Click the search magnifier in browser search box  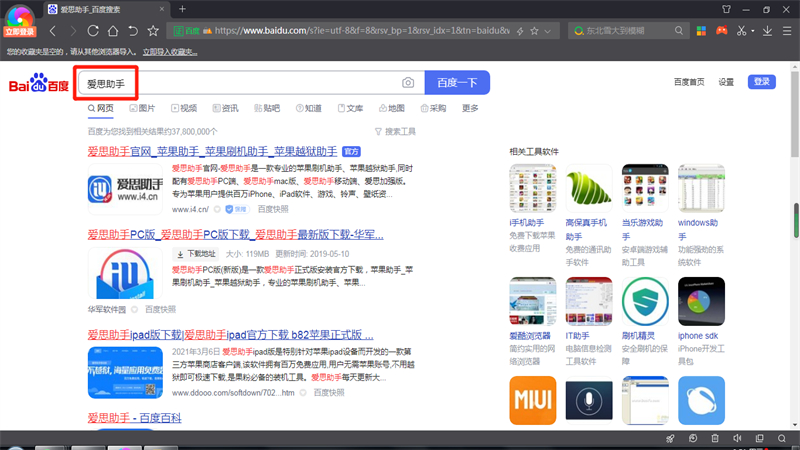click(679, 31)
